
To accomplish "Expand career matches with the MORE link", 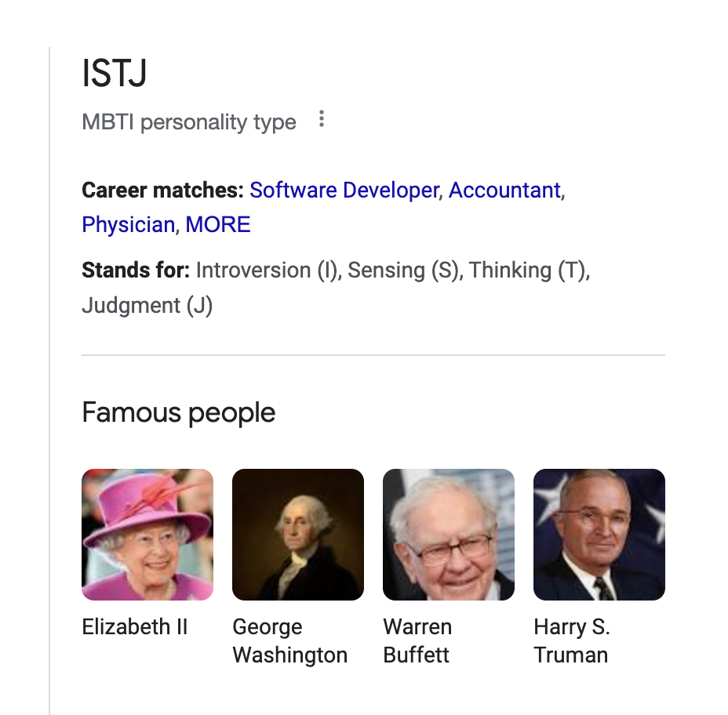I will pos(218,224).
